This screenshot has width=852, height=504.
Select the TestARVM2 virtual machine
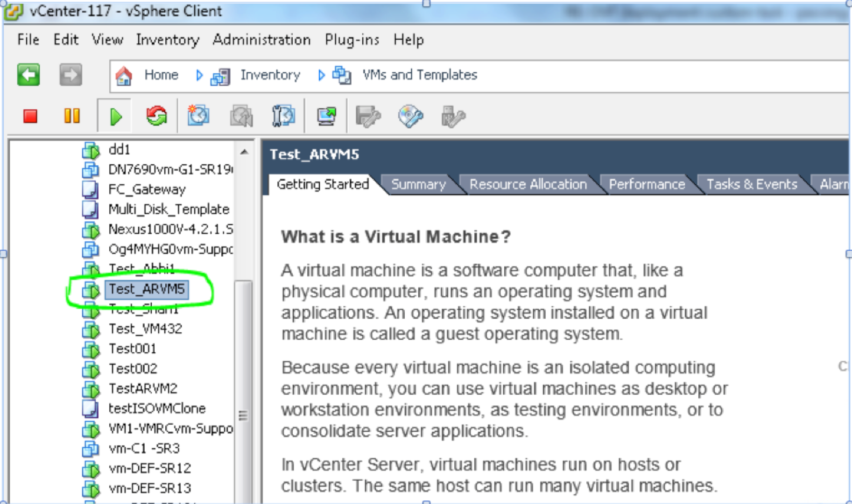[143, 389]
